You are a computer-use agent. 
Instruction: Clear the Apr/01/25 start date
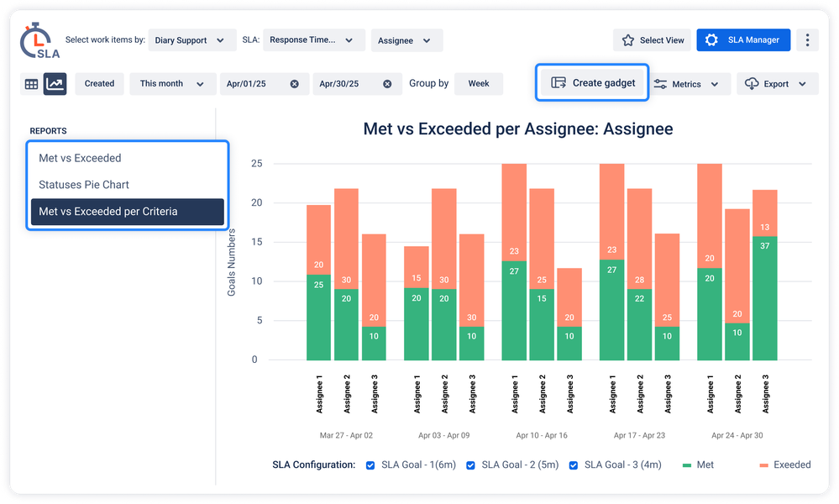point(294,84)
